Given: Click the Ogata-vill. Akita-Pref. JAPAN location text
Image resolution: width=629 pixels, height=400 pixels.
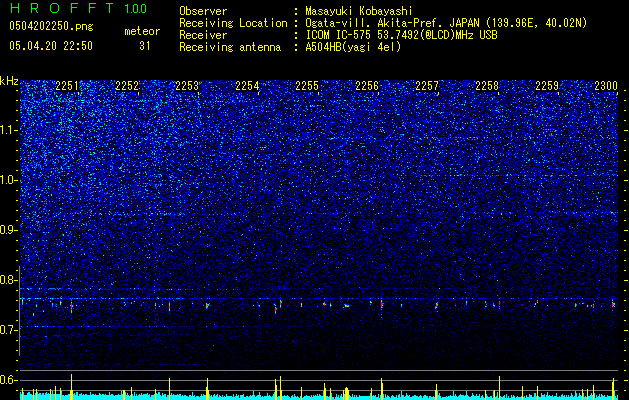Looking at the screenshot, I should (x=446, y=23).
